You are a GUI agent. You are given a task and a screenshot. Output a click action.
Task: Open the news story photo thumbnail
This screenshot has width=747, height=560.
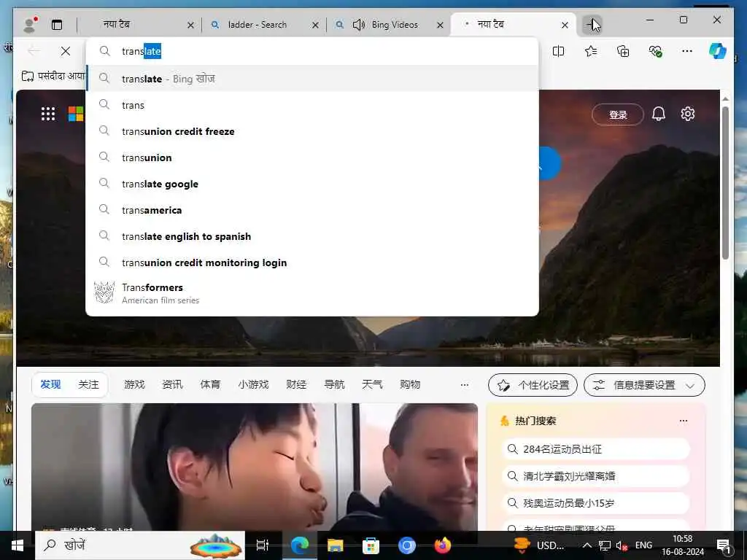255,467
